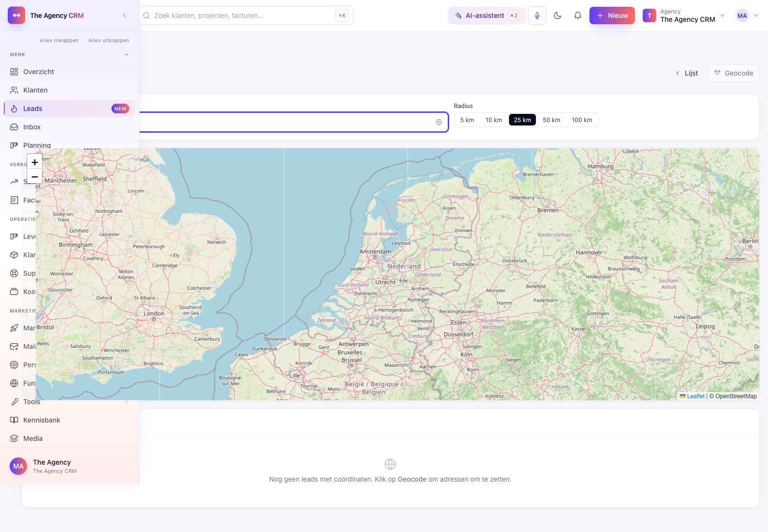Image resolution: width=768 pixels, height=532 pixels.
Task: Click London on the map
Action: tap(154, 313)
